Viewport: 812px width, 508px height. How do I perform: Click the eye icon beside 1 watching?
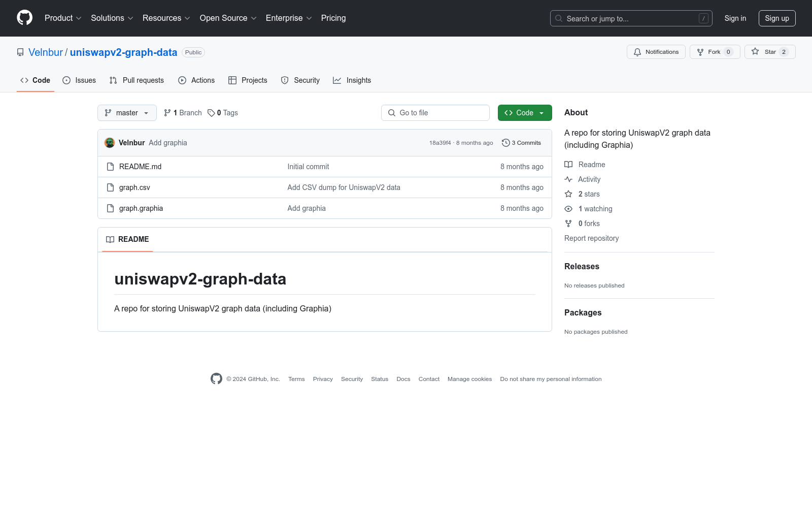tap(568, 209)
